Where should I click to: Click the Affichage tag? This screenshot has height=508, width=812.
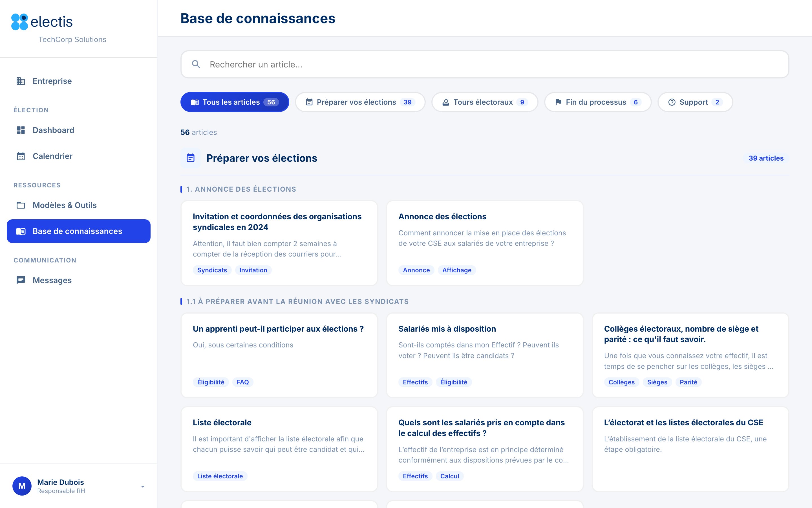[x=457, y=270]
